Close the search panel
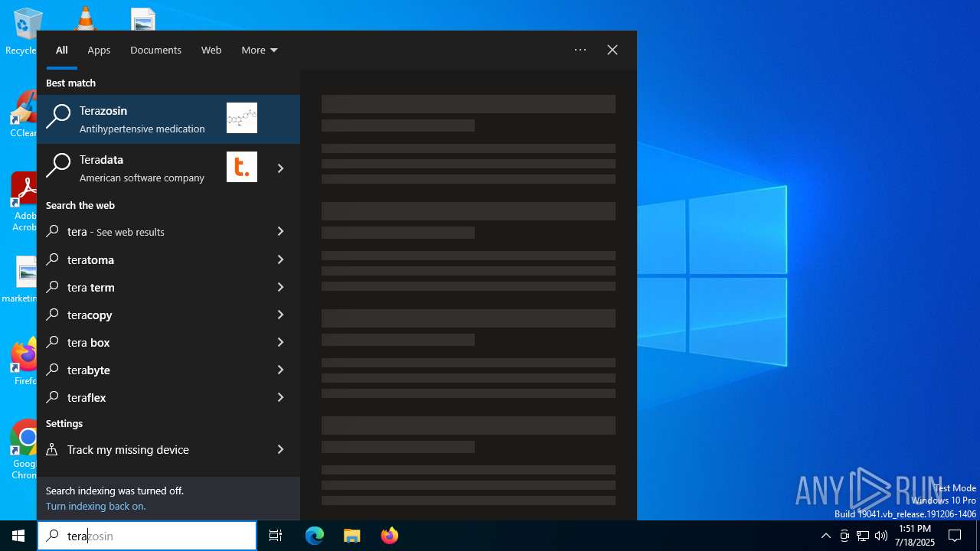This screenshot has height=551, width=980. [612, 50]
